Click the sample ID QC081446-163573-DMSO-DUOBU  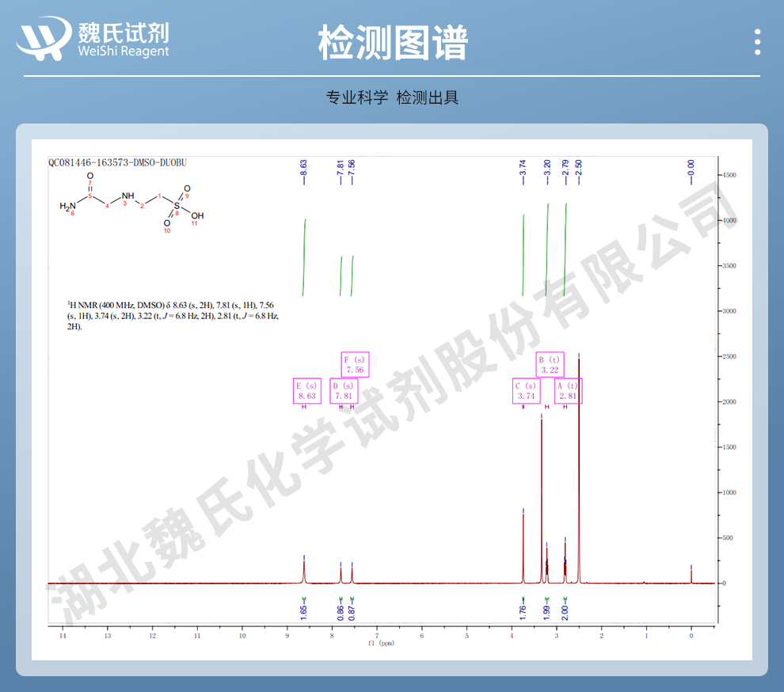(x=117, y=162)
